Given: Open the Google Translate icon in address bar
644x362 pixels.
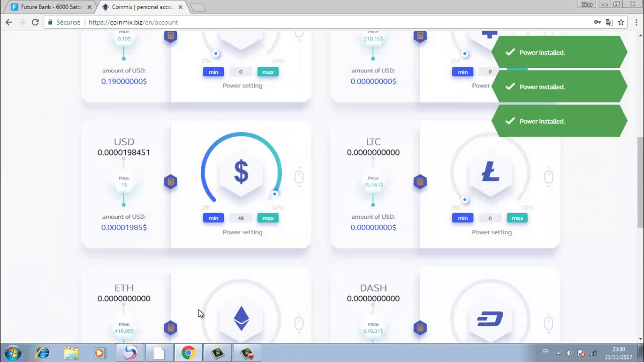Looking at the screenshot, I should 609,22.
